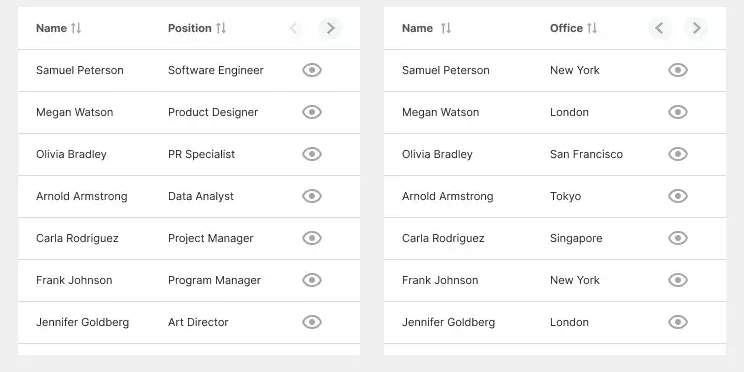Click eye icon for Samuel Peterson, Software Engineer
This screenshot has width=744, height=372.
[312, 70]
